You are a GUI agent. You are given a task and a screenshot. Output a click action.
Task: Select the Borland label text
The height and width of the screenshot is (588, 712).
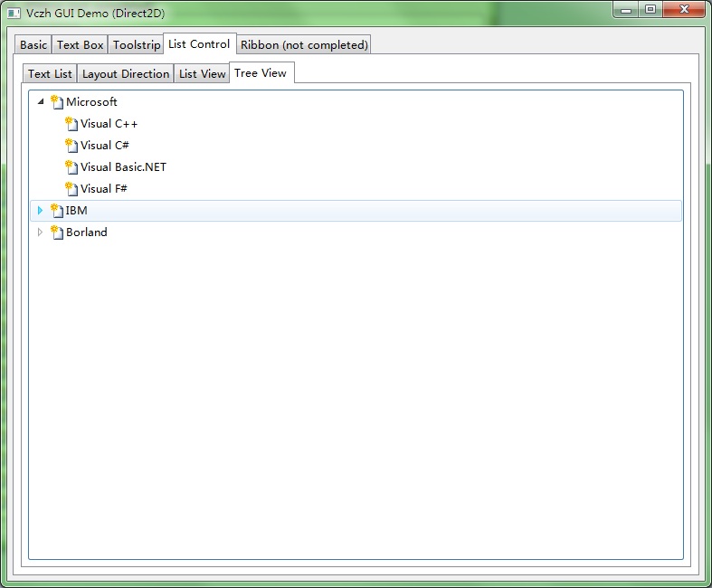[87, 232]
